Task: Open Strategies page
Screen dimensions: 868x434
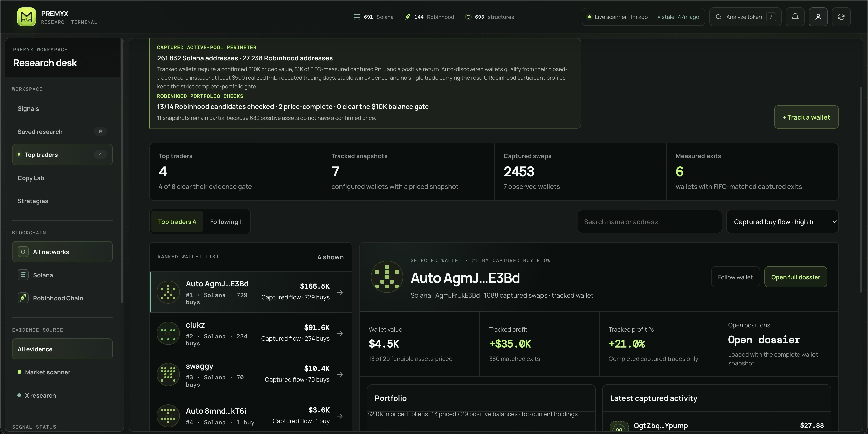Action: pyautogui.click(x=62, y=201)
